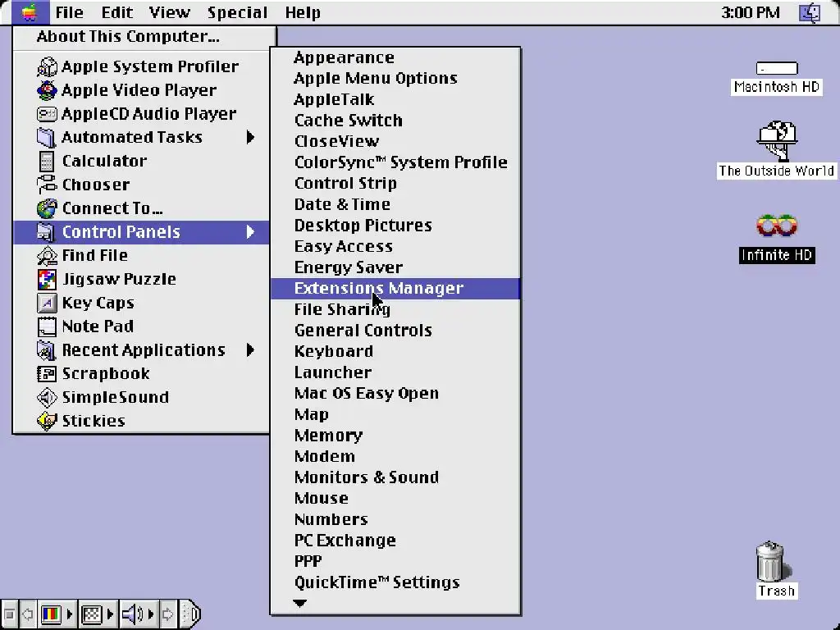
Task: Choose ColorSync System Profile
Action: [x=395, y=162]
